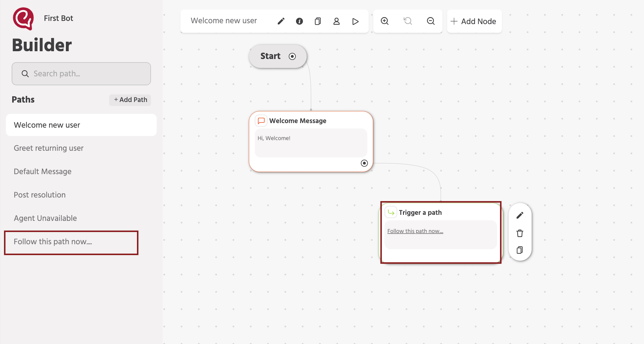Zoom in on the canvas
This screenshot has height=344, width=644.
[x=384, y=21]
